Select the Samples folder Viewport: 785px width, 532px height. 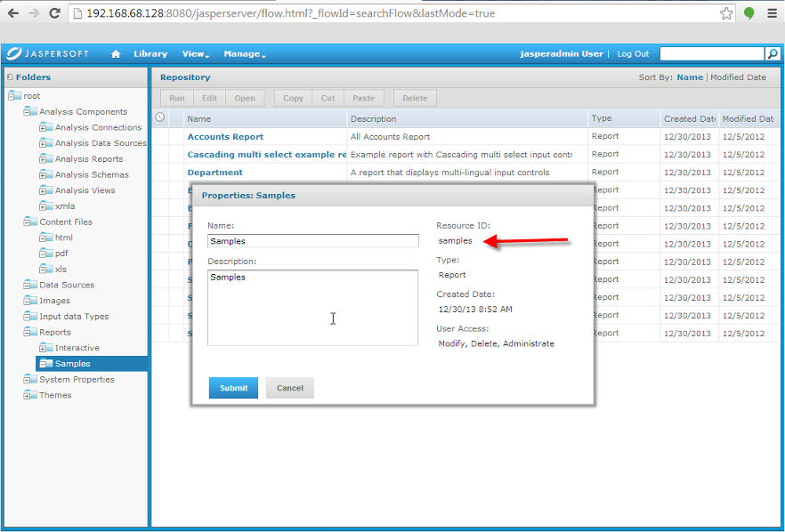pos(73,364)
